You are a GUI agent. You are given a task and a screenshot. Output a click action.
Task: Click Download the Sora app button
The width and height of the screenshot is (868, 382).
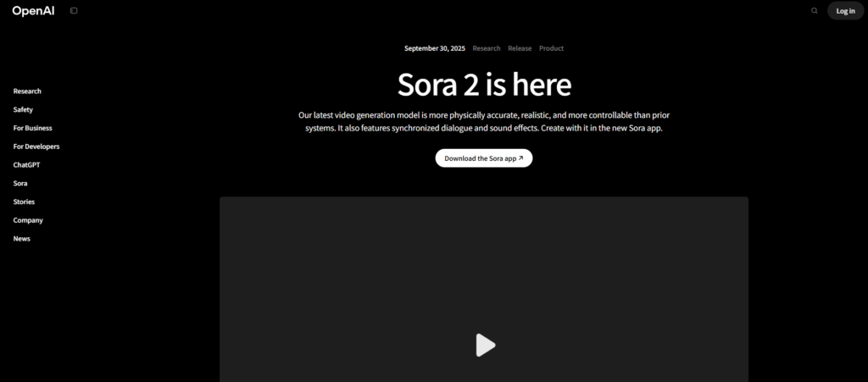484,158
